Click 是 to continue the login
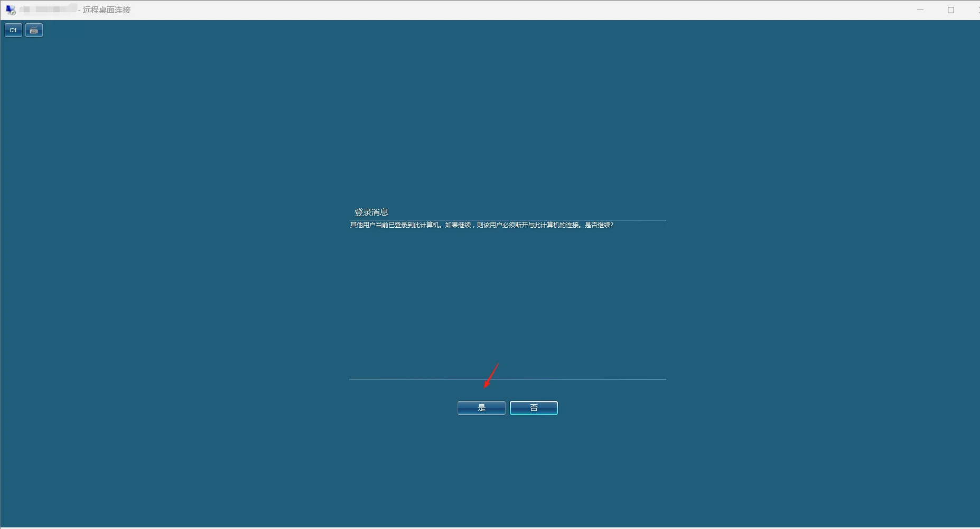This screenshot has height=529, width=980. pyautogui.click(x=481, y=408)
